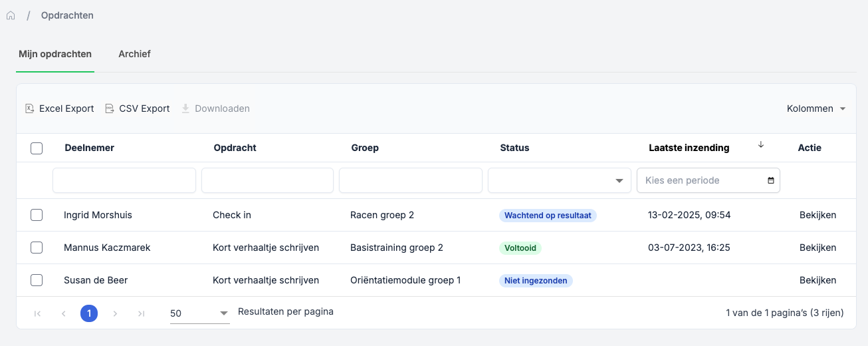Select the Mannus Kaczmarek row checkbox
This screenshot has width=868, height=346.
(37, 248)
